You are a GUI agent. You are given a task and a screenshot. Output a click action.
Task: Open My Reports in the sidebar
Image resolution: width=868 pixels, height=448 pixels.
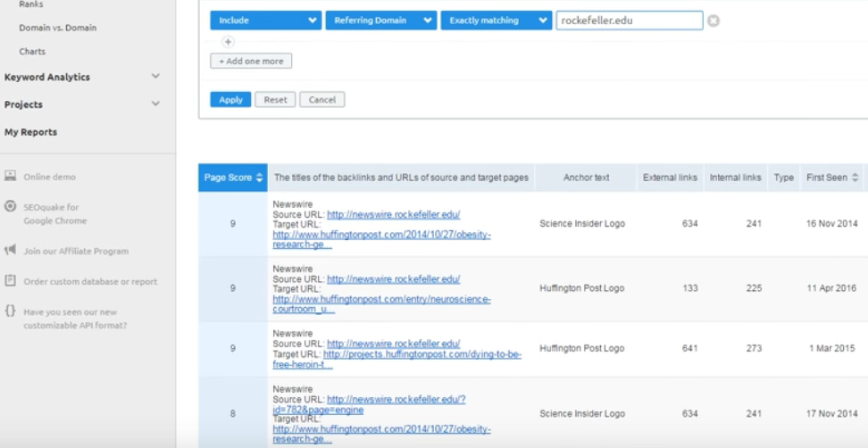click(x=30, y=132)
